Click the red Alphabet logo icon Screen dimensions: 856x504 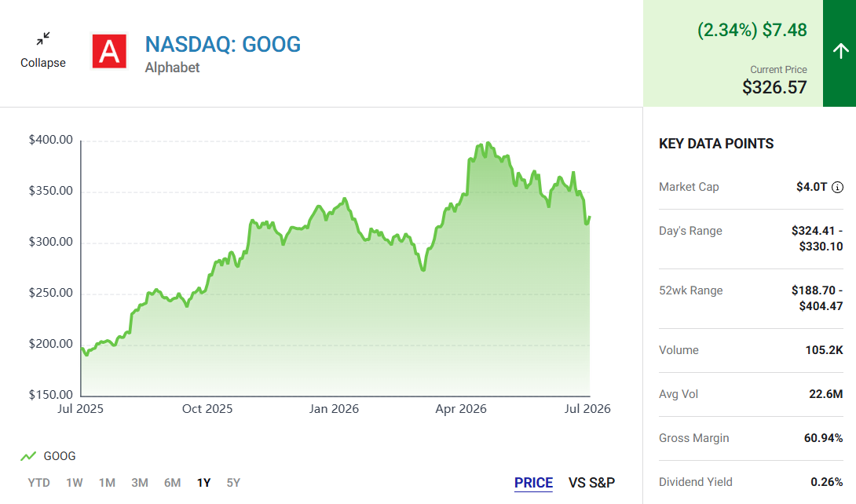(109, 51)
